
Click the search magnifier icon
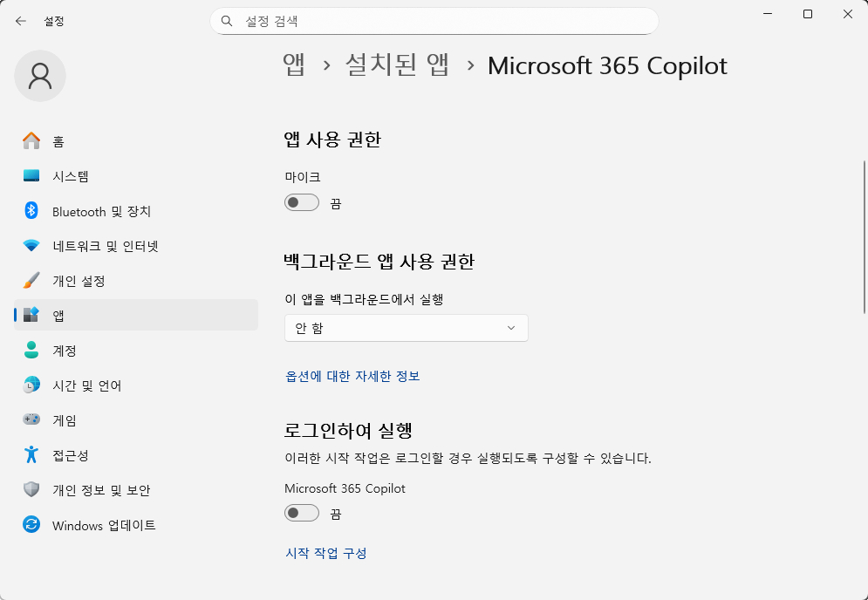tap(227, 21)
